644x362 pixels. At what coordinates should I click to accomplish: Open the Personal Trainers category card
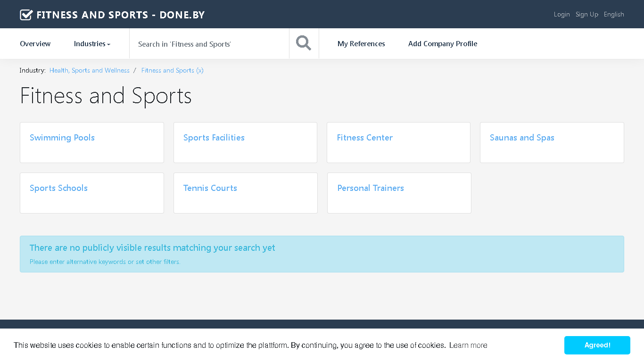[x=399, y=193]
